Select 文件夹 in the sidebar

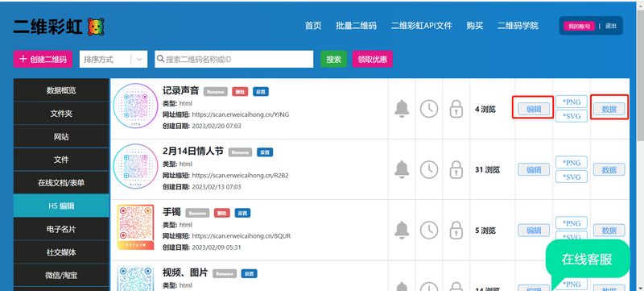click(61, 114)
